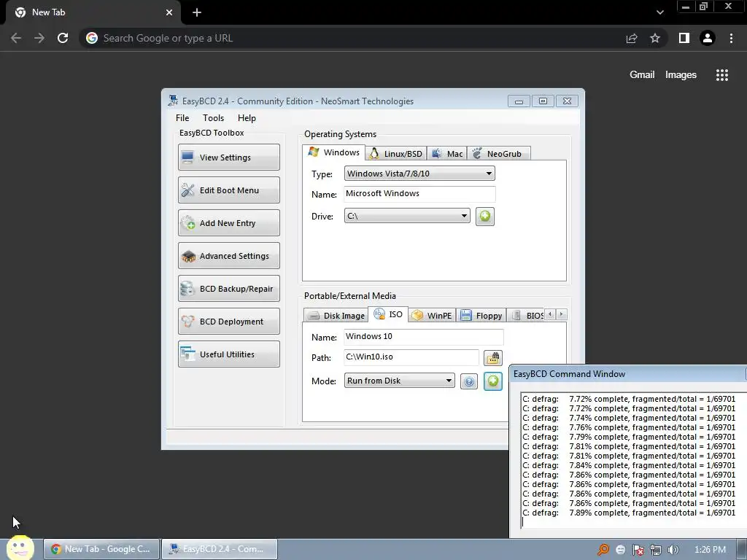This screenshot has height=560, width=747.
Task: Click the smiley Start button
Action: pyautogui.click(x=20, y=548)
